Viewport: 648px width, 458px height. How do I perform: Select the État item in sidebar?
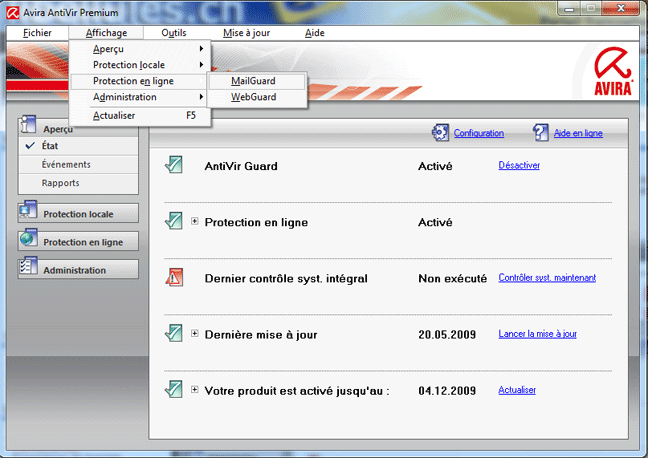(78, 146)
